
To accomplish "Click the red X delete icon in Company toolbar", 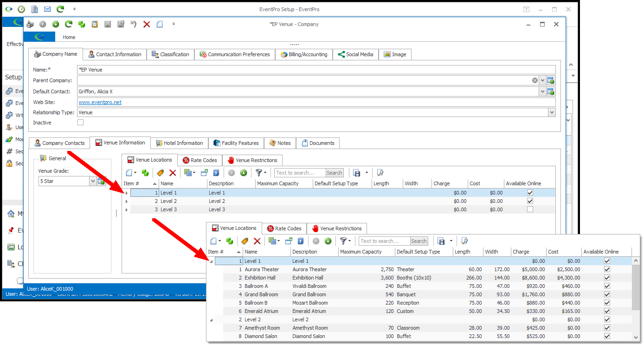I will [x=147, y=24].
